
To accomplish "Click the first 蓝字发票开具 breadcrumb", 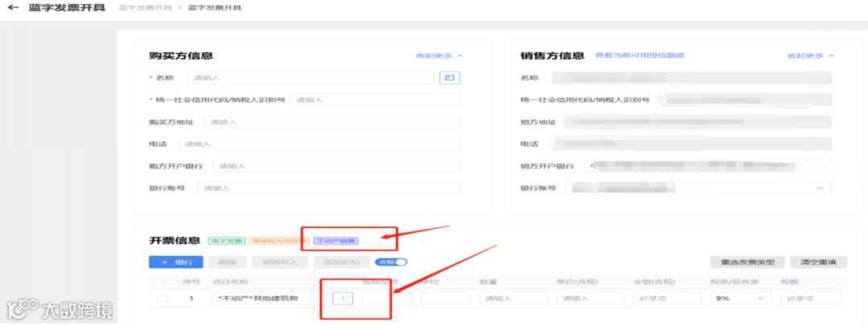I will tap(146, 8).
